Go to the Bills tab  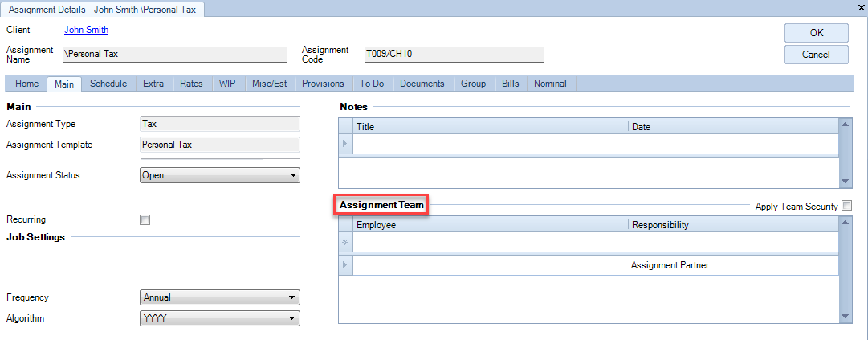click(511, 84)
